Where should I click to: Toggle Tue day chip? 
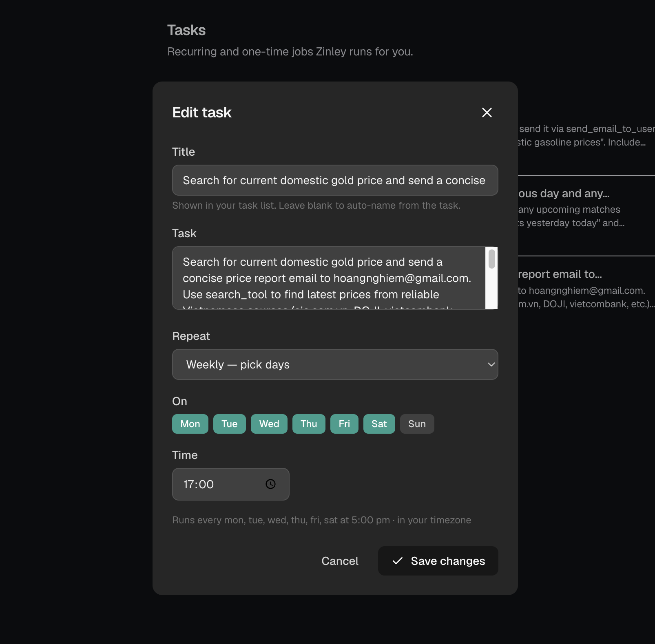[x=230, y=424]
